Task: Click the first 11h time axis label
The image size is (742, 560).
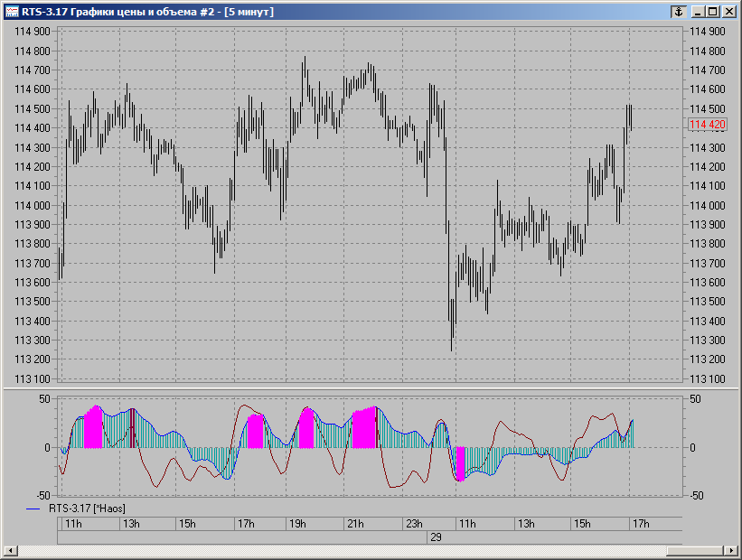Action: [73, 524]
